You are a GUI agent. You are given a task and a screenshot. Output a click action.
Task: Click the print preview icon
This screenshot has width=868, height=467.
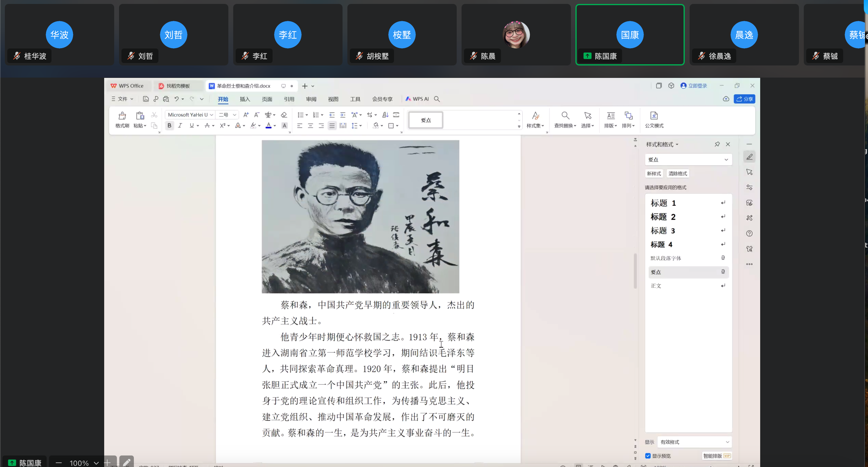point(166,99)
